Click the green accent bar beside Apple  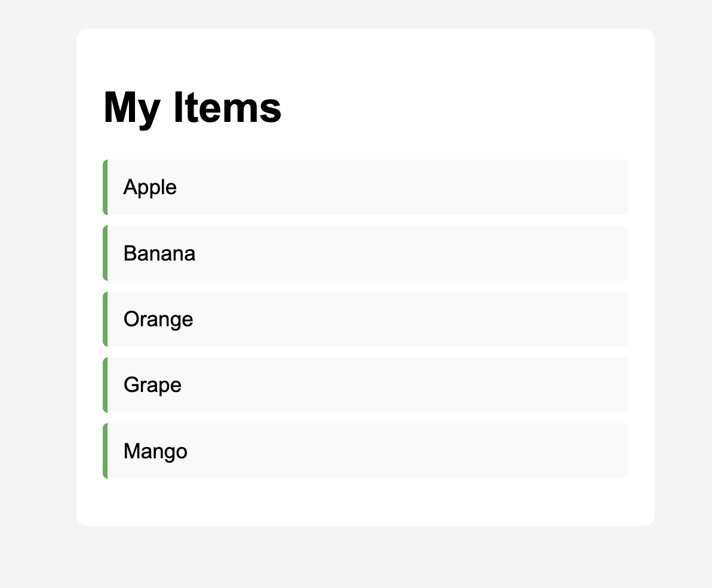[x=105, y=187]
